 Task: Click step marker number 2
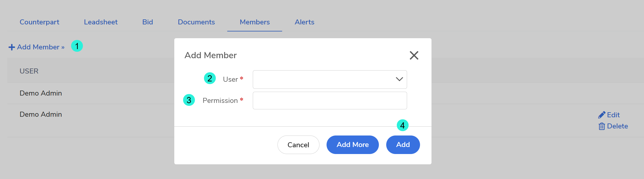(x=210, y=78)
